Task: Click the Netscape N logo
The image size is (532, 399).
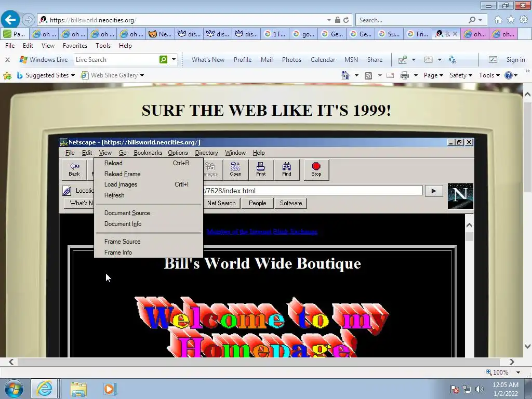Action: [460, 196]
